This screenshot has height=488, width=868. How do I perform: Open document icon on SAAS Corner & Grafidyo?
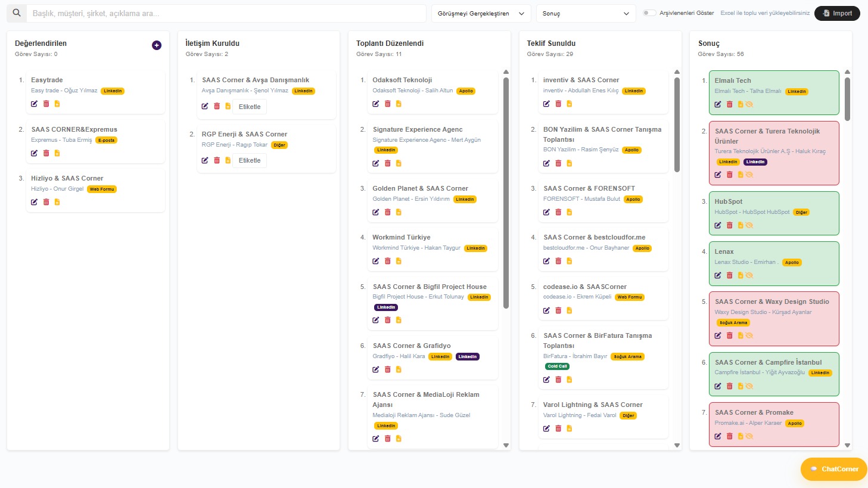click(399, 369)
